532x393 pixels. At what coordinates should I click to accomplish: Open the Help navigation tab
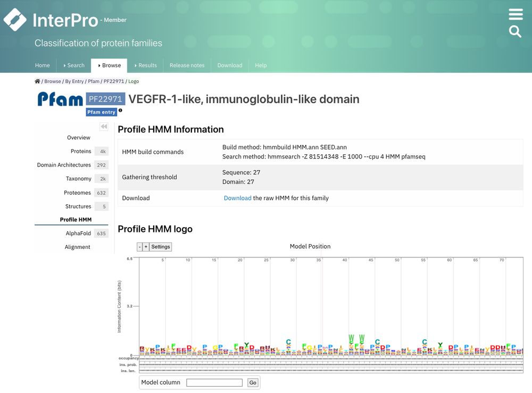261,65
